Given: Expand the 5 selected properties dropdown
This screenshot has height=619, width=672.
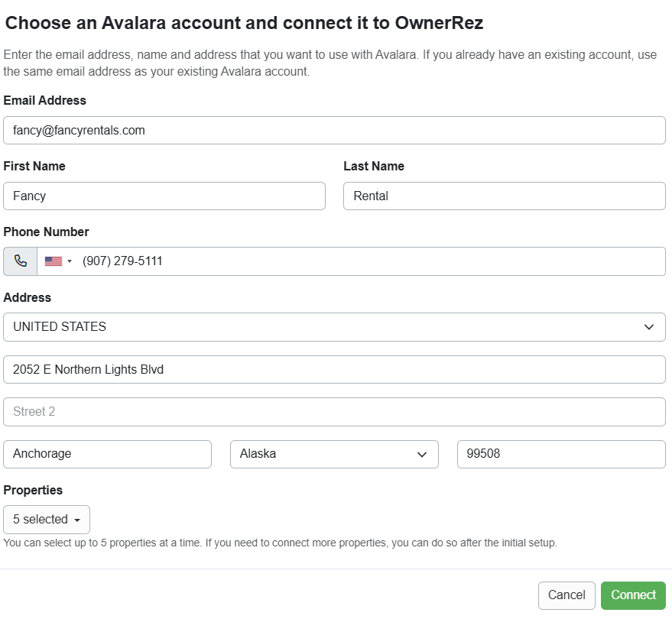Looking at the screenshot, I should 47,519.
